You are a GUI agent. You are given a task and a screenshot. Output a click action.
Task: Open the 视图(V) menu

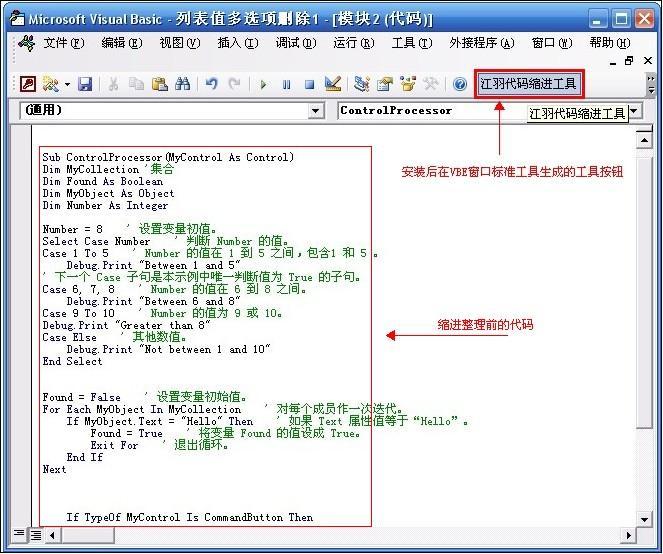[180, 43]
